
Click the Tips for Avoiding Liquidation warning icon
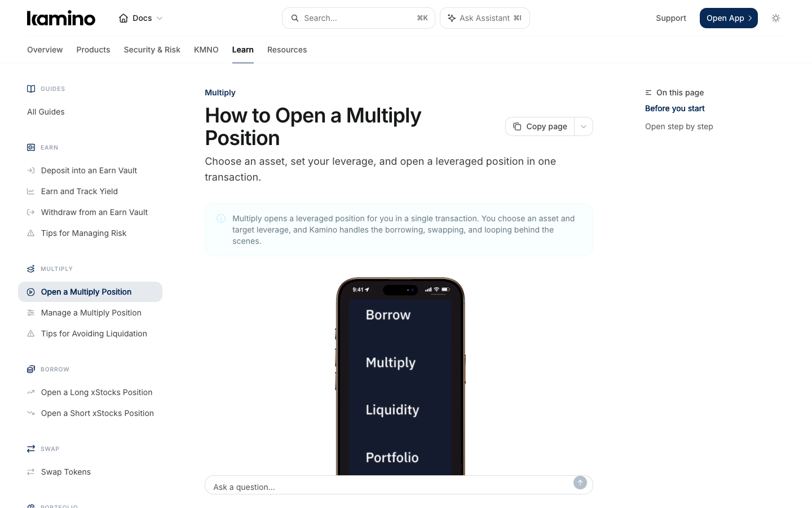[x=31, y=334]
